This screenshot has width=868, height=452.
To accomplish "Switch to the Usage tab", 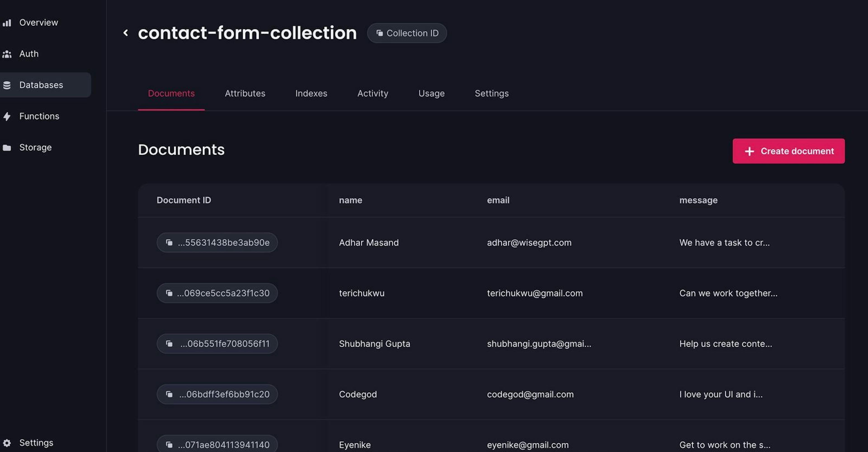I will point(431,93).
